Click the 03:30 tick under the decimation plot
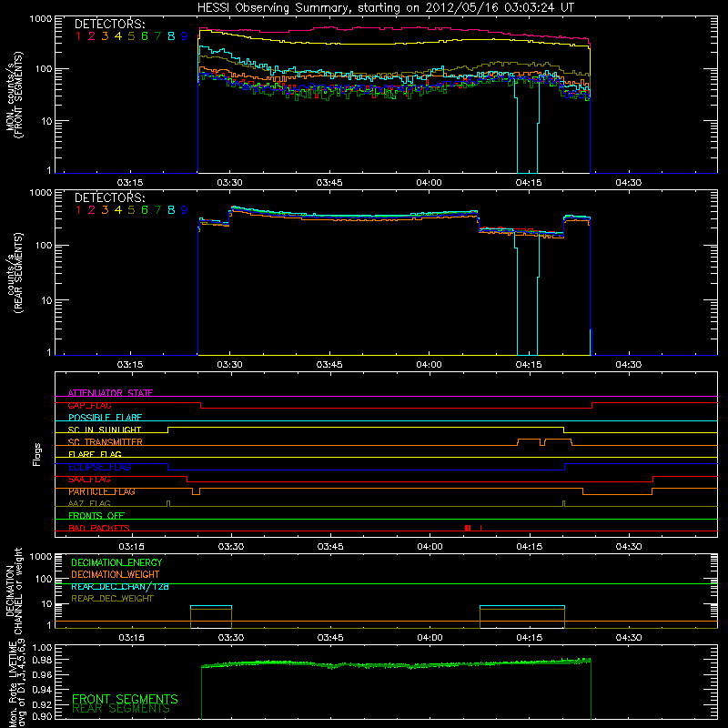 click(x=231, y=638)
